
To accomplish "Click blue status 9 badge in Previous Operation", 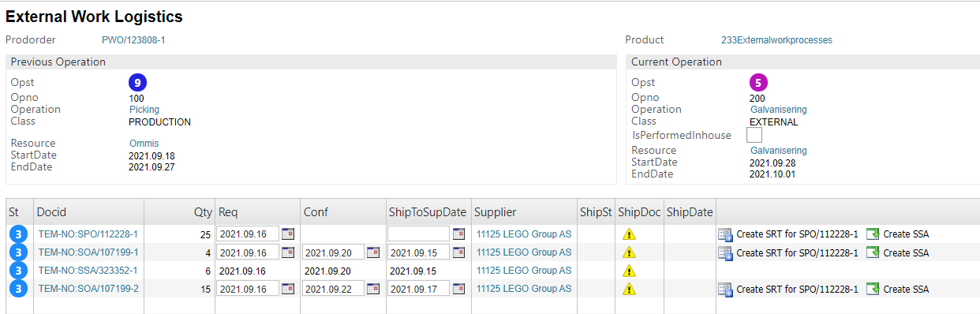I will point(137,82).
